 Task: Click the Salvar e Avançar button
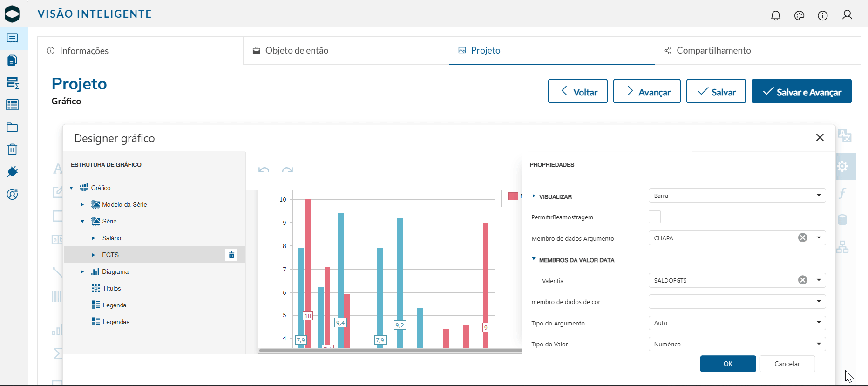pos(801,91)
